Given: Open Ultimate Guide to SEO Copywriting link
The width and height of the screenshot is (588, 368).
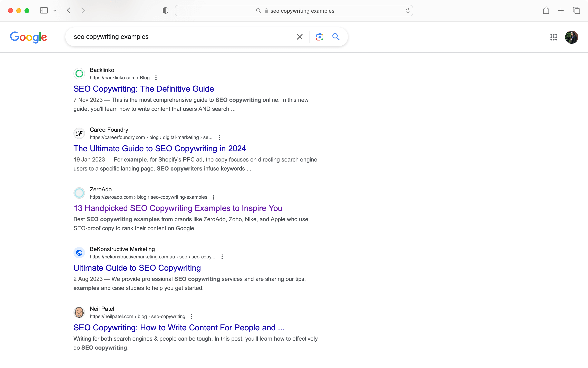Looking at the screenshot, I should [137, 268].
